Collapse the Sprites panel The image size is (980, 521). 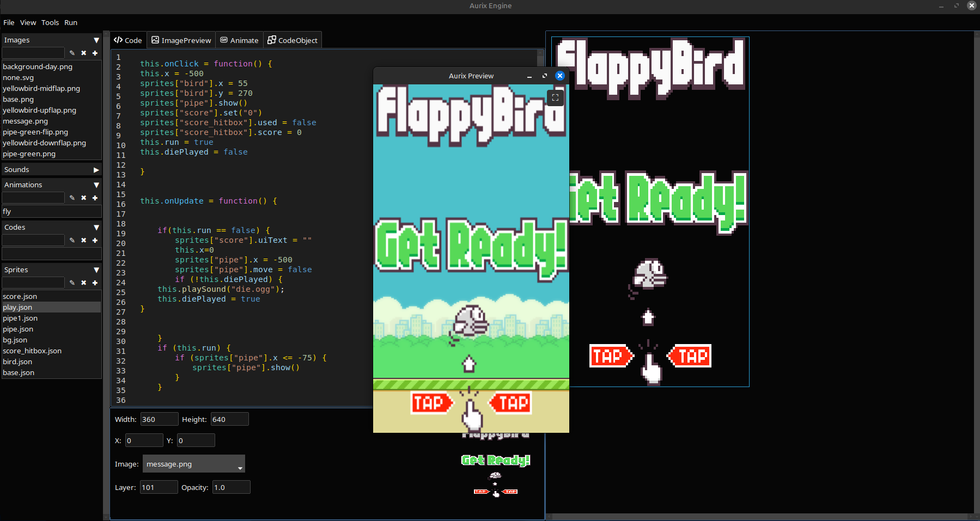[96, 269]
